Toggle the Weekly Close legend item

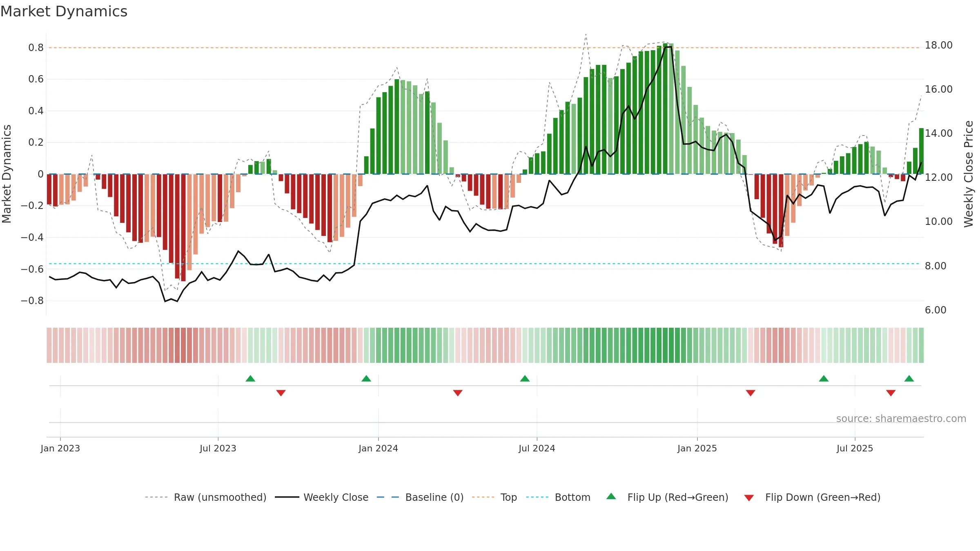coord(322,497)
